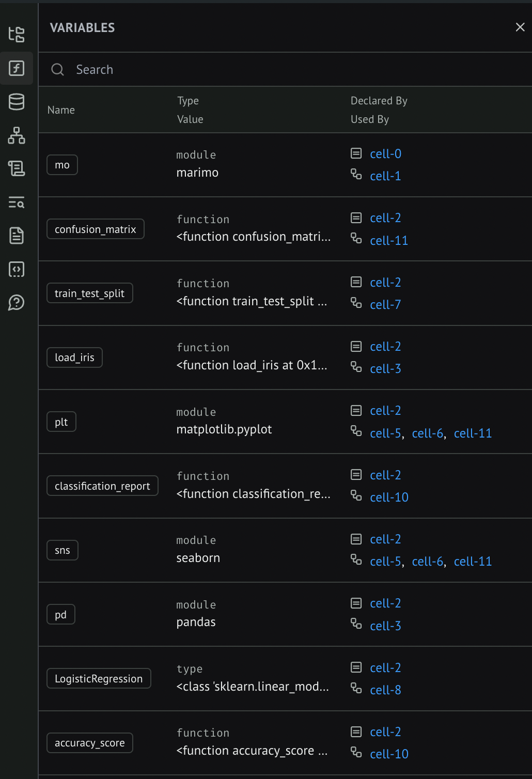
Task: Open cell-2 declaring LogisticRegression
Action: pos(386,668)
